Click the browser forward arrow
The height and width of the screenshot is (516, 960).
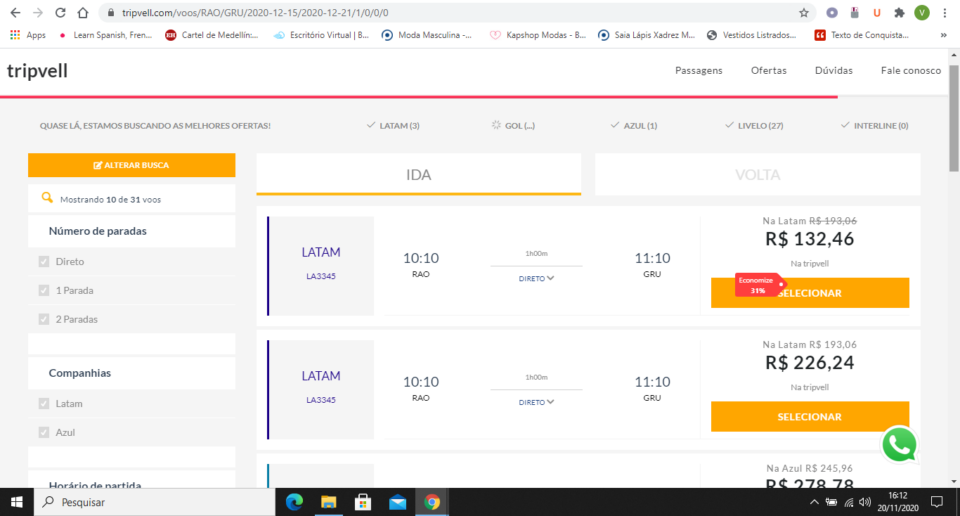tap(37, 13)
